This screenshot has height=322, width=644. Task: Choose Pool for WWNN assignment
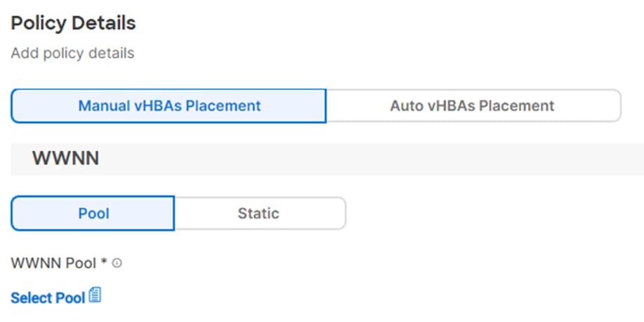[x=93, y=214]
